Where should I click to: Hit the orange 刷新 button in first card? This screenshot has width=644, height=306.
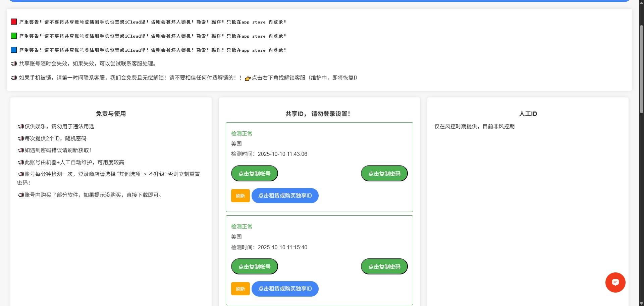coord(240,196)
